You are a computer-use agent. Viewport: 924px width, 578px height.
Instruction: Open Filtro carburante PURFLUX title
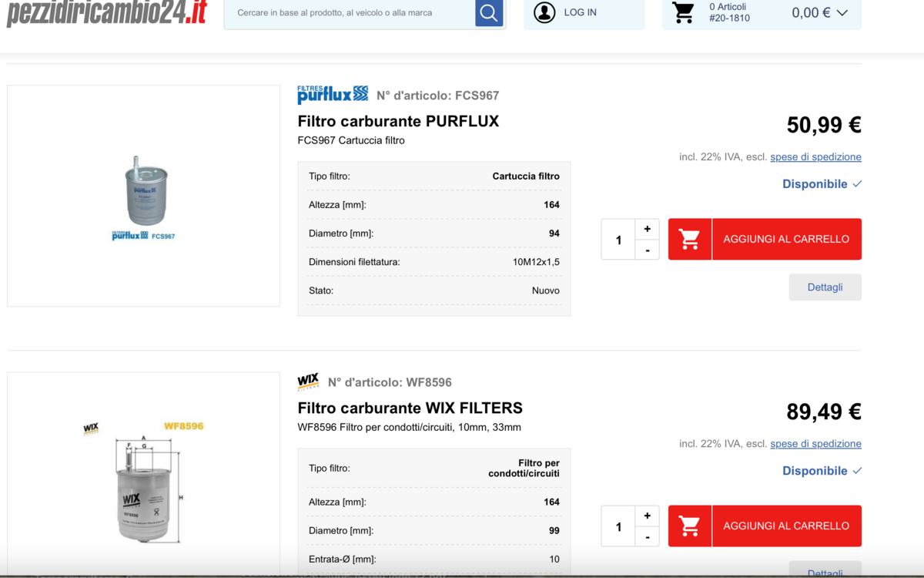click(398, 121)
